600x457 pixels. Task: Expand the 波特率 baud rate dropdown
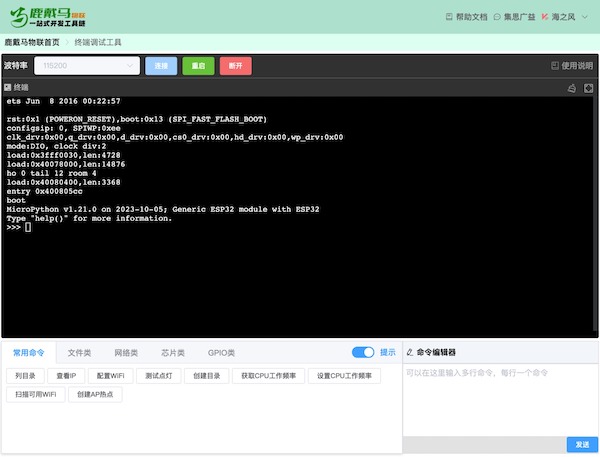(87, 66)
